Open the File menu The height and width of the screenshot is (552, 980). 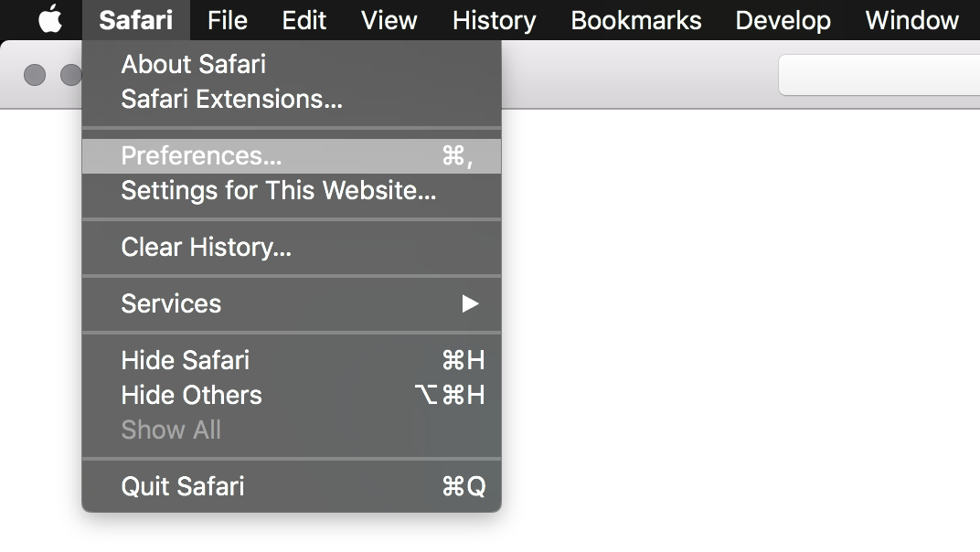[228, 20]
